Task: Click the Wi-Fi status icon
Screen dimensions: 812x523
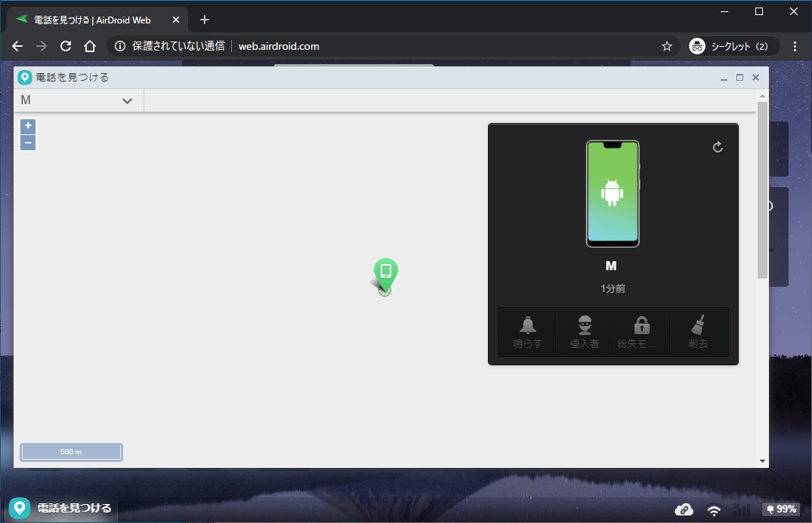Action: pos(714,509)
